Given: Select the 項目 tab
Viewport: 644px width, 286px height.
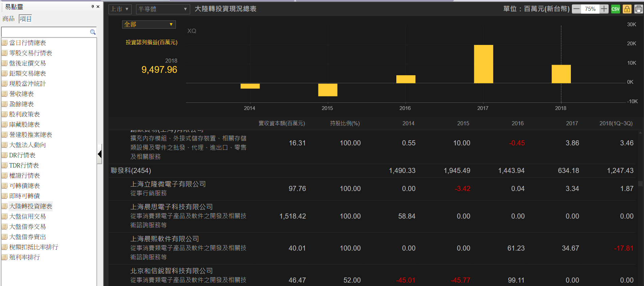Looking at the screenshot, I should pyautogui.click(x=26, y=19).
